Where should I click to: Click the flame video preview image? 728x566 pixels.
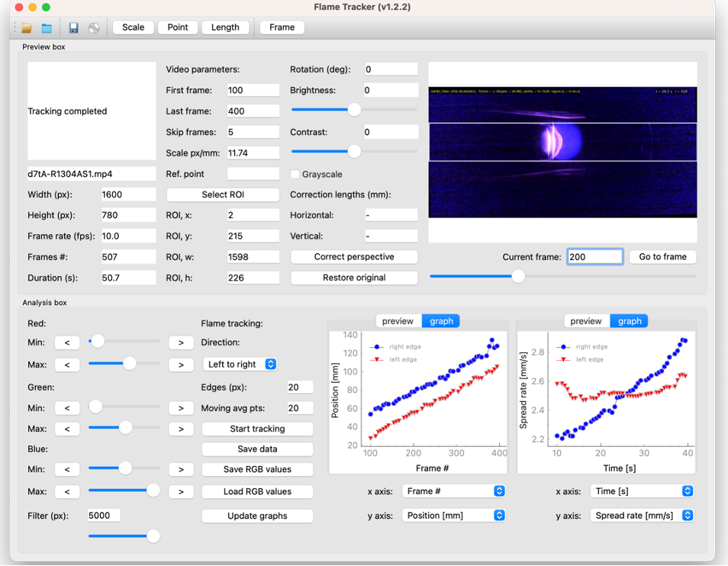pyautogui.click(x=562, y=152)
